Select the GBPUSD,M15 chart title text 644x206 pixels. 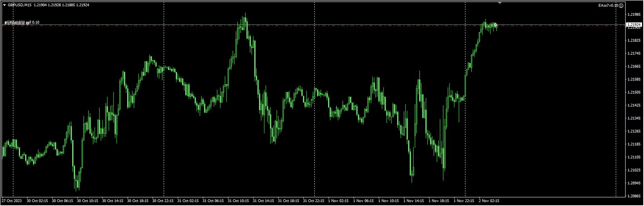click(20, 5)
